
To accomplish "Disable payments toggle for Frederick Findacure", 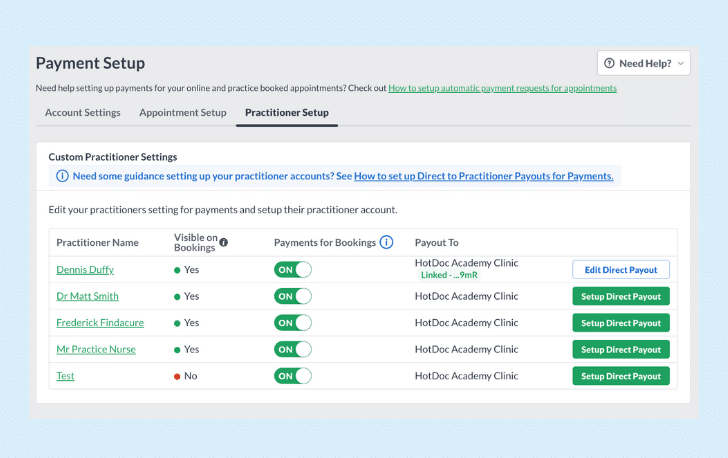I will coord(292,322).
